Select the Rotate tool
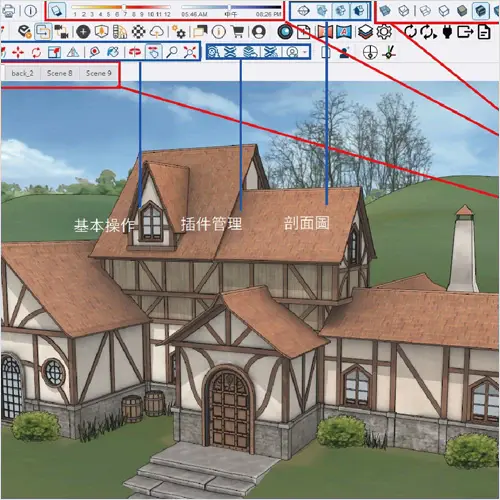Image resolution: width=500 pixels, height=500 pixels. tap(36, 52)
